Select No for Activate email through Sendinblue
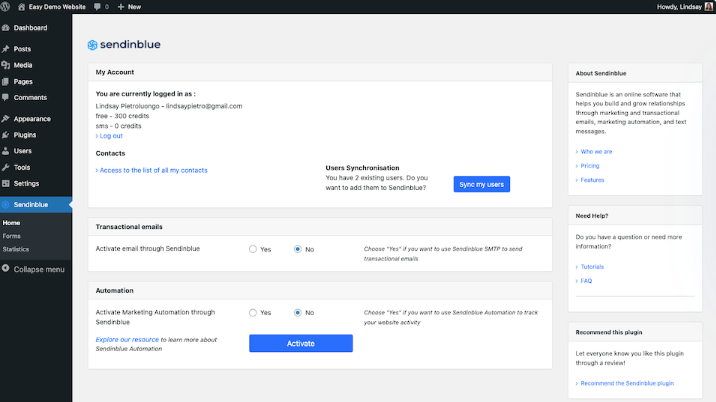The height and width of the screenshot is (402, 716). (x=298, y=249)
